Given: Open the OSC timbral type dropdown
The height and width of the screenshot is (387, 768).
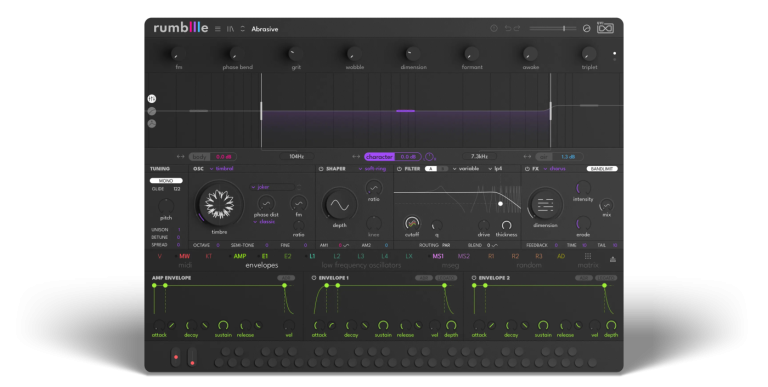Looking at the screenshot, I should click(221, 169).
